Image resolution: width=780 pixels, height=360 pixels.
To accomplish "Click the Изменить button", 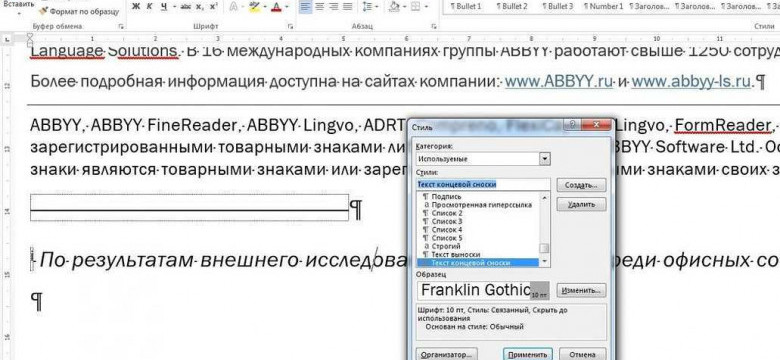I will pyautogui.click(x=581, y=289).
